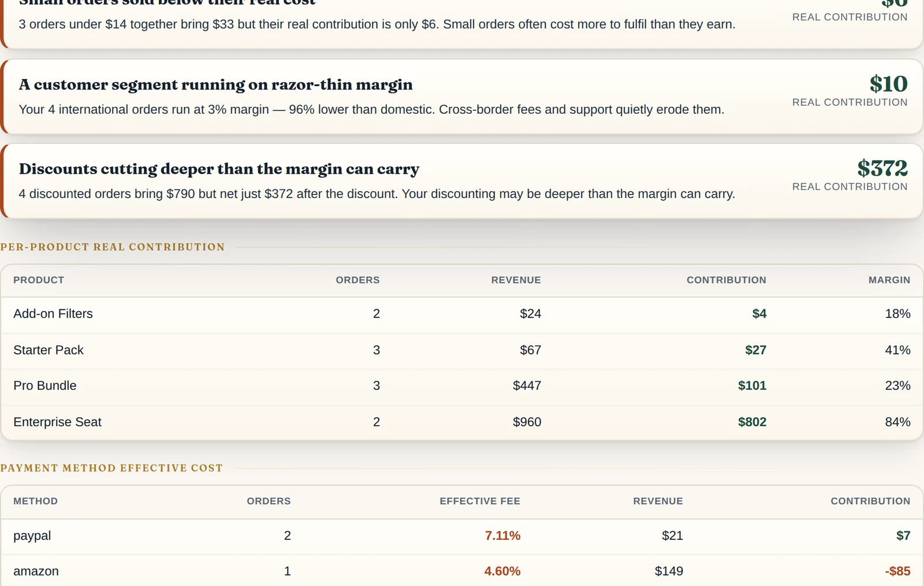
Task: Click the REVENUE header in product table
Action: [516, 280]
